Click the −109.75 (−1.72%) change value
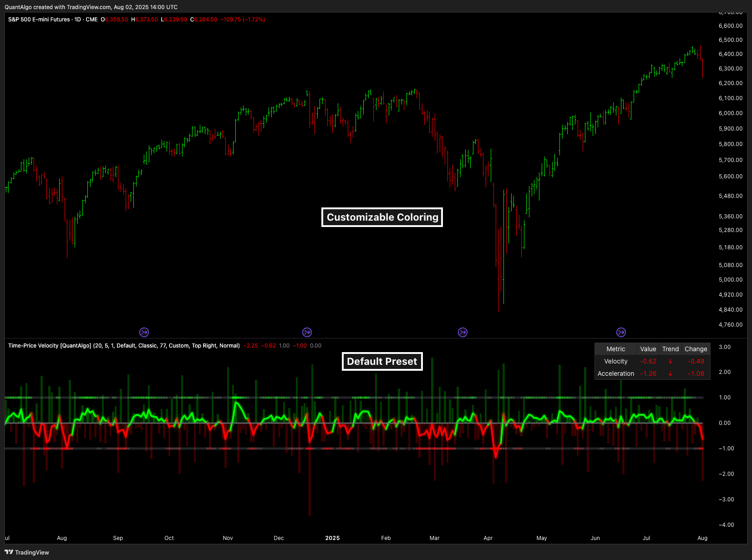752x560 pixels. click(243, 20)
